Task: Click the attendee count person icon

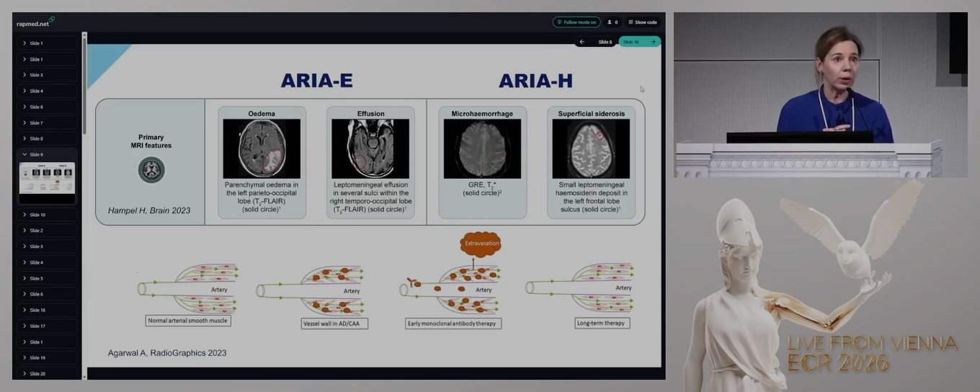Action: [610, 22]
